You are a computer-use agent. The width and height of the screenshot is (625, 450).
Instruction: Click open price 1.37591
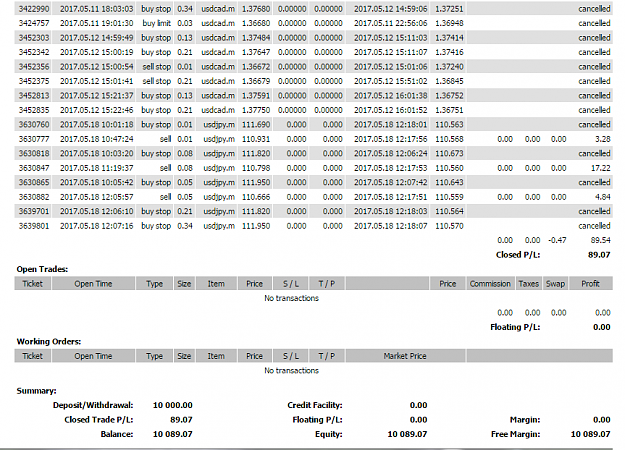click(256, 96)
